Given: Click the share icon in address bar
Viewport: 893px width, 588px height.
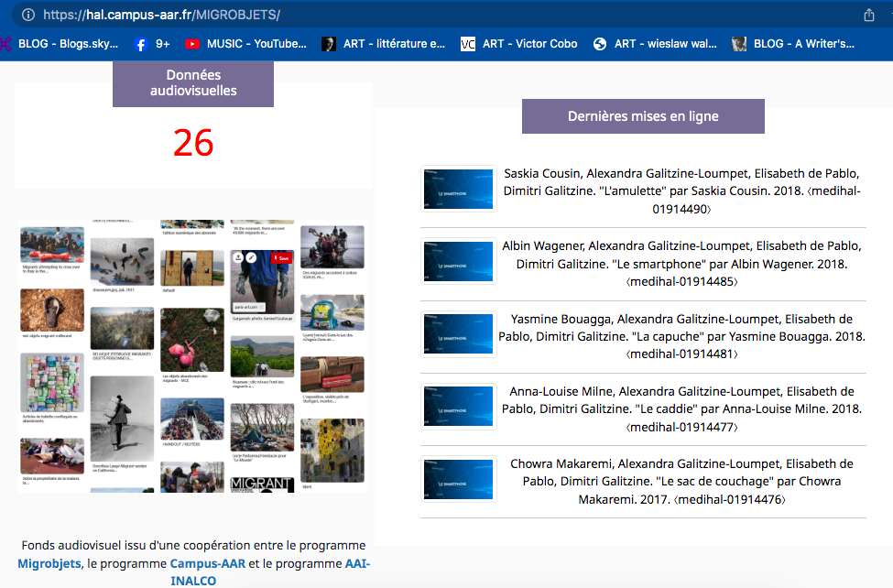Looking at the screenshot, I should (868, 15).
